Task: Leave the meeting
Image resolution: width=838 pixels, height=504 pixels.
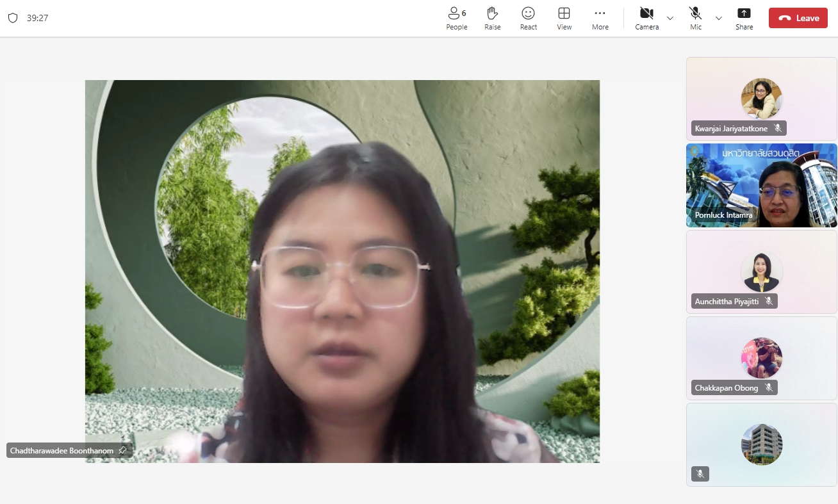Action: point(798,18)
